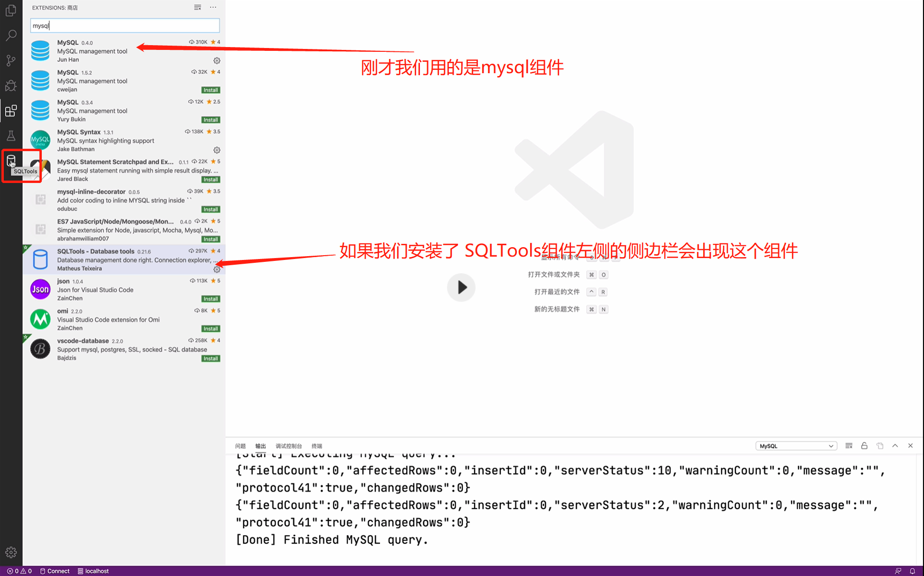Open the MySQL output channel dropdown

[796, 446]
